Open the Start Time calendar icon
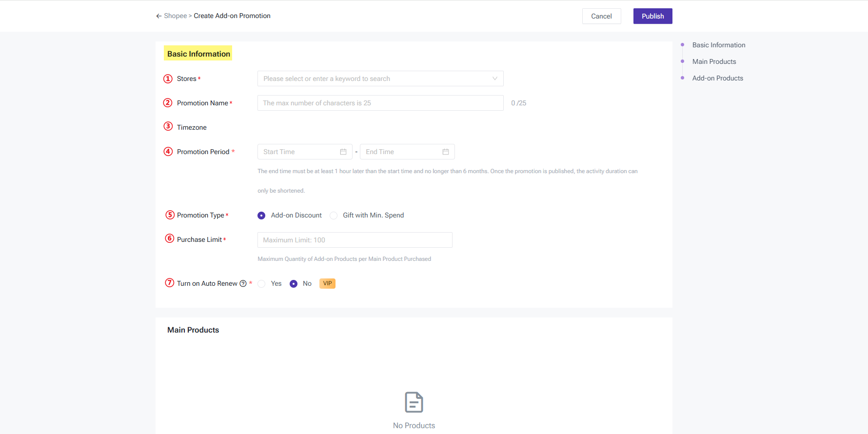 pos(343,152)
